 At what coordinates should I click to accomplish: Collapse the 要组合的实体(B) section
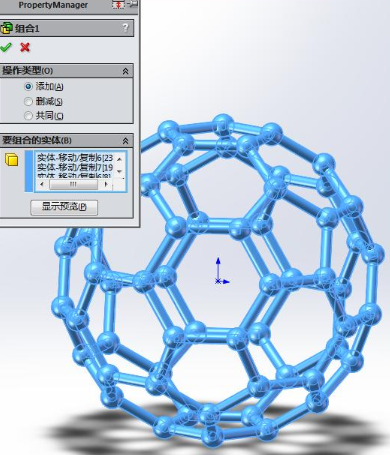coord(126,141)
